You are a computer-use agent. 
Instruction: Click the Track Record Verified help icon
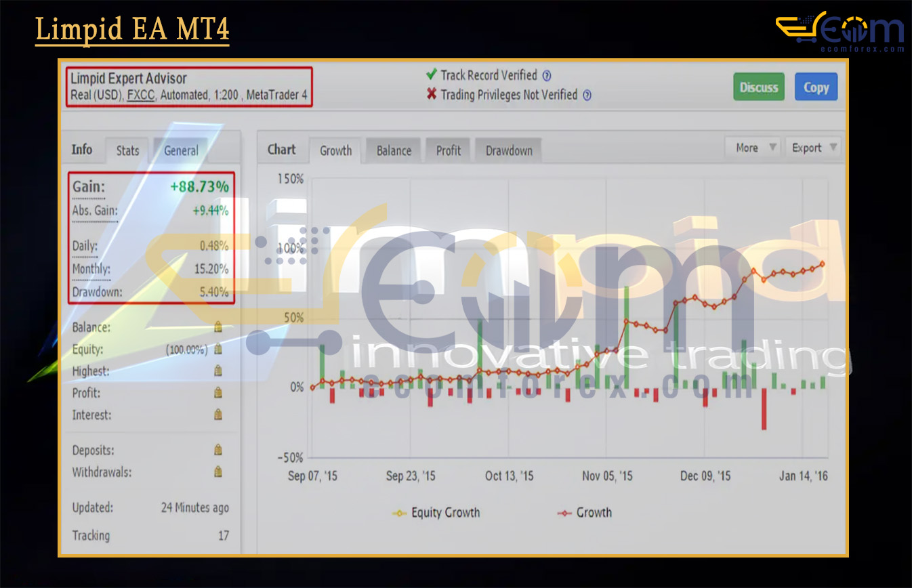(547, 76)
